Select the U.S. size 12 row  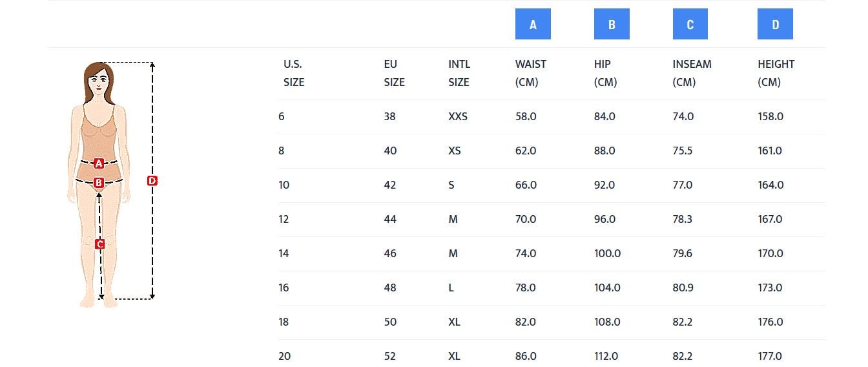pyautogui.click(x=284, y=220)
